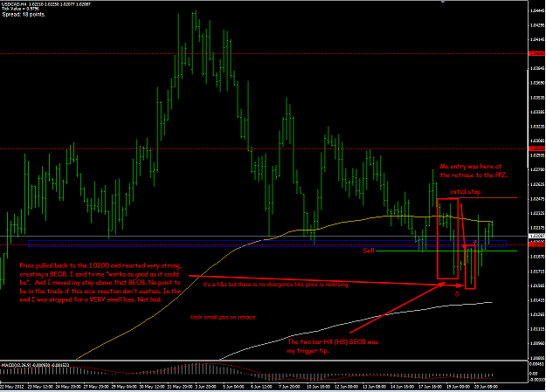Click the '6 Jun 12:00' time axis label
This screenshot has width=546, height=392.
pyautogui.click(x=262, y=387)
